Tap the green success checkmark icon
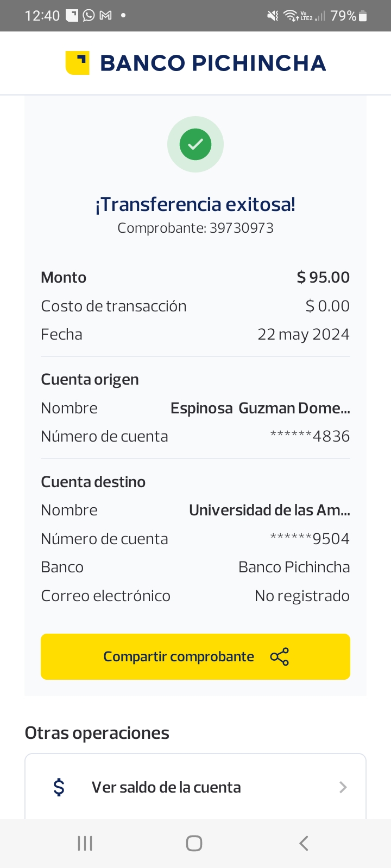The width and height of the screenshot is (391, 868). 195,144
